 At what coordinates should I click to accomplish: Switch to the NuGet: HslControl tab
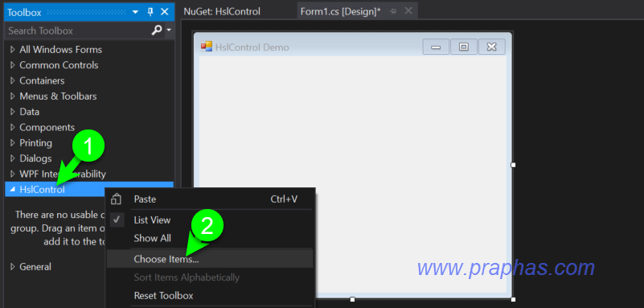click(x=222, y=11)
